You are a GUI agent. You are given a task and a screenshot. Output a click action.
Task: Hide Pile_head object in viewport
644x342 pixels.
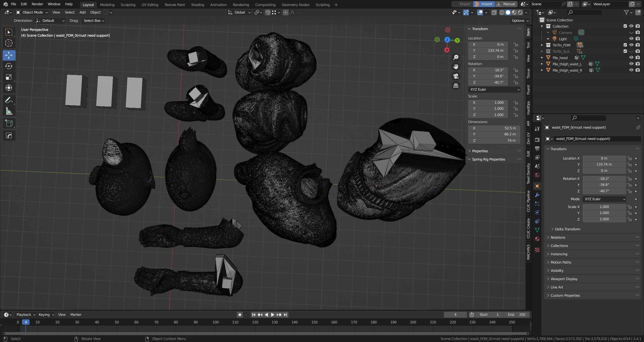pos(631,58)
